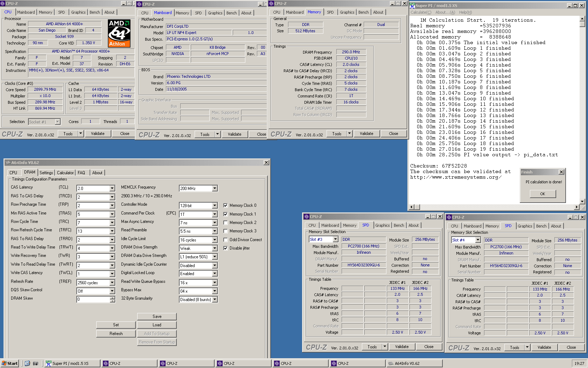Click the LP UT NF4 Expert mainboard model

(x=199, y=33)
